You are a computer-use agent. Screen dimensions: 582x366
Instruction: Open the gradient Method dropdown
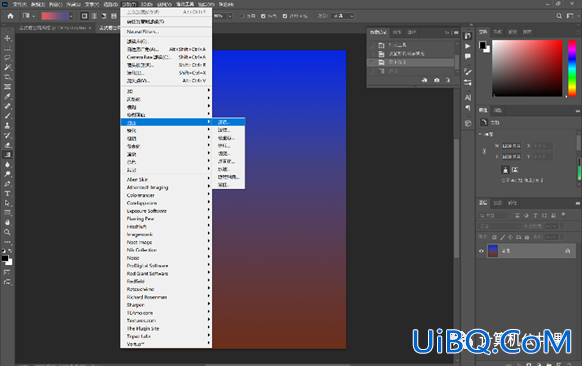[343, 16]
